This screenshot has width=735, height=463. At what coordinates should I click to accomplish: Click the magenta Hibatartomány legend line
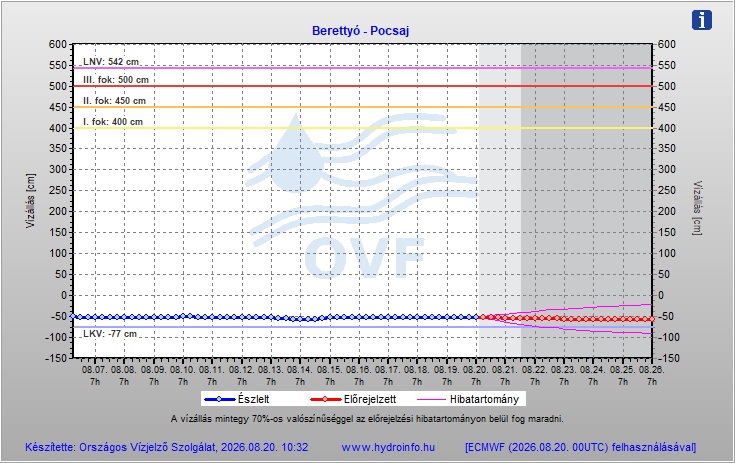[x=431, y=399]
